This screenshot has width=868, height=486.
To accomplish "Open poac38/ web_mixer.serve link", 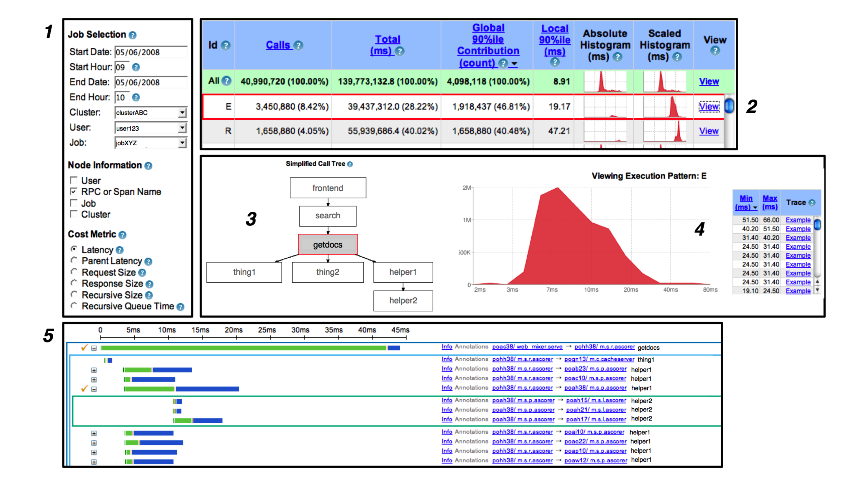I will pos(527,347).
